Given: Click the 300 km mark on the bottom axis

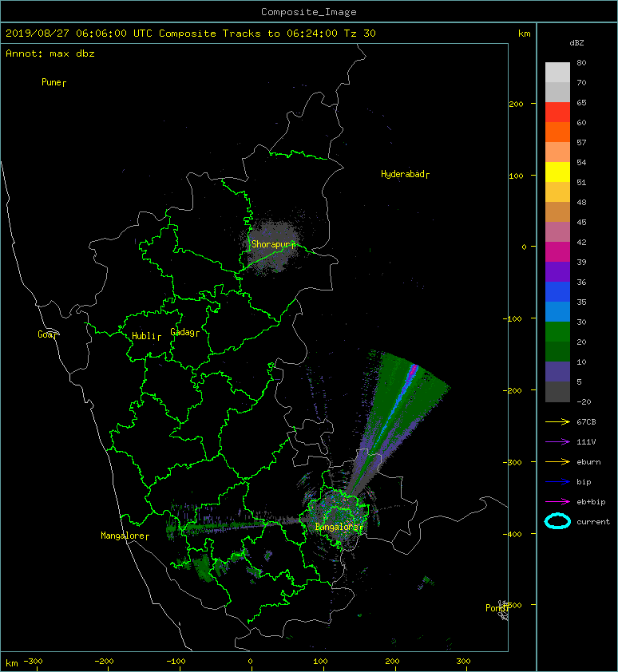Looking at the screenshot, I should point(463,662).
